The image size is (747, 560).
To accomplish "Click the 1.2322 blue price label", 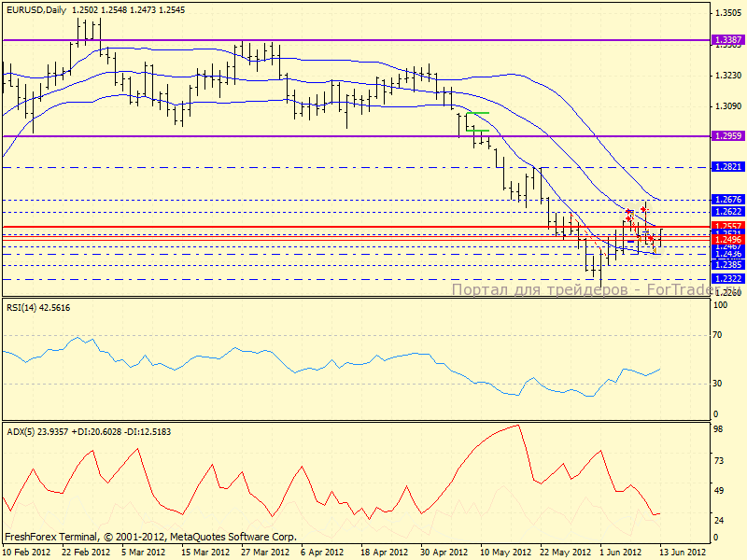I will (x=727, y=278).
